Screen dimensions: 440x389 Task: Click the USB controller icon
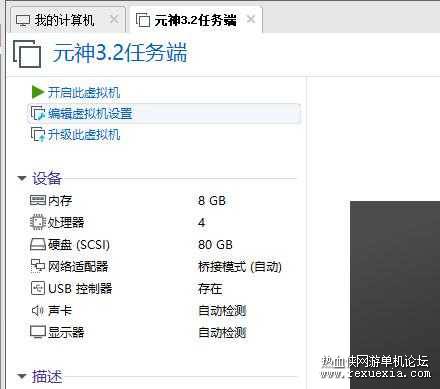(38, 288)
